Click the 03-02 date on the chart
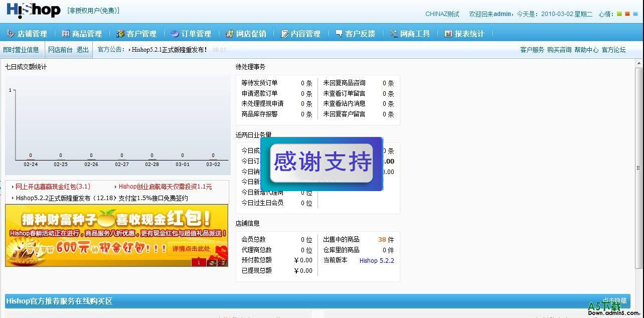The height and width of the screenshot is (318, 644). click(213, 165)
